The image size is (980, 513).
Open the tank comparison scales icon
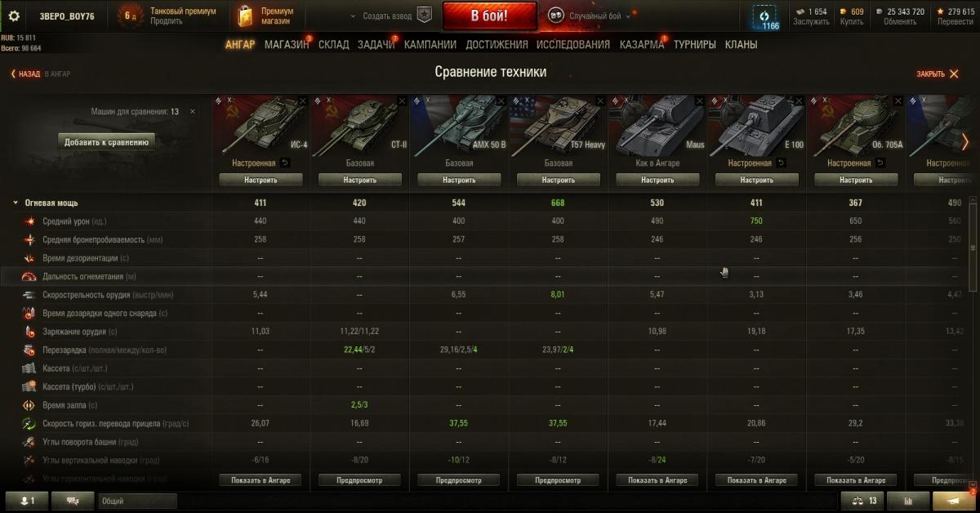coord(862,501)
